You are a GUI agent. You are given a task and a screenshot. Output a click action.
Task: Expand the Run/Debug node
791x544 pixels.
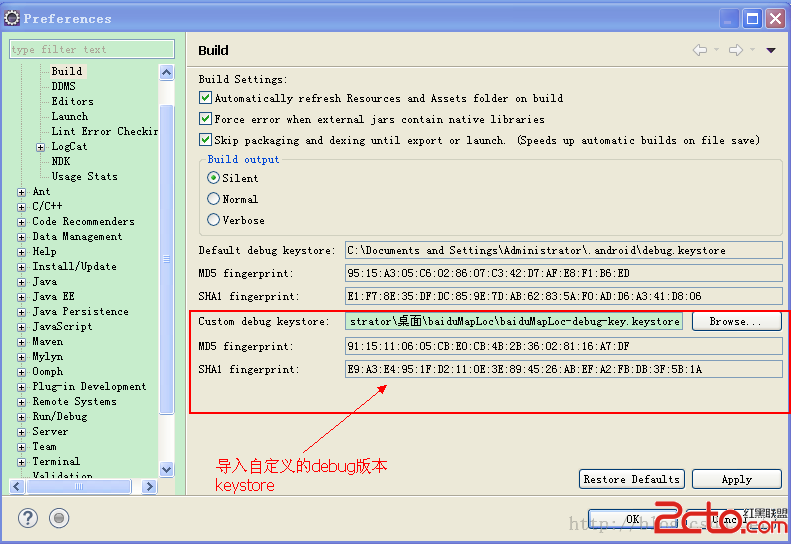21,417
